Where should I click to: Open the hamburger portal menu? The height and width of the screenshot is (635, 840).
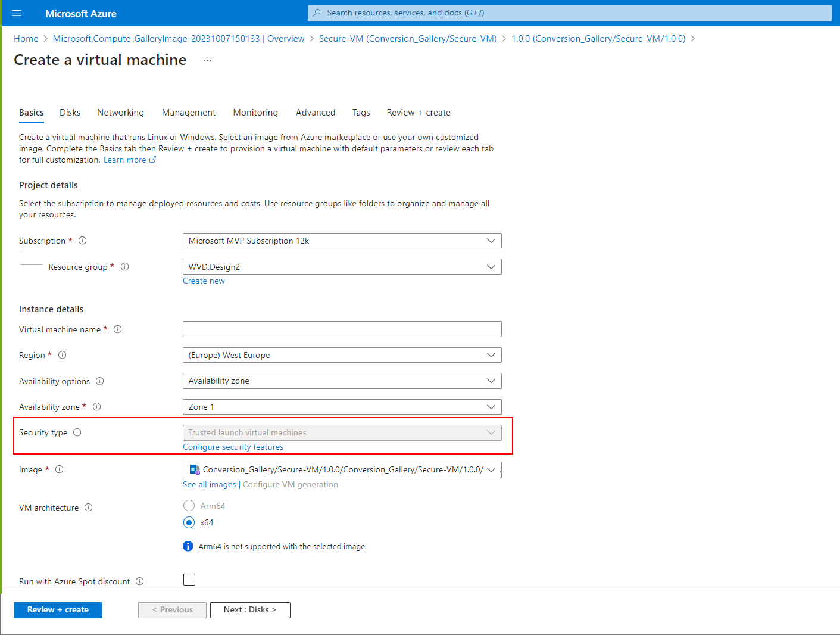tap(17, 13)
